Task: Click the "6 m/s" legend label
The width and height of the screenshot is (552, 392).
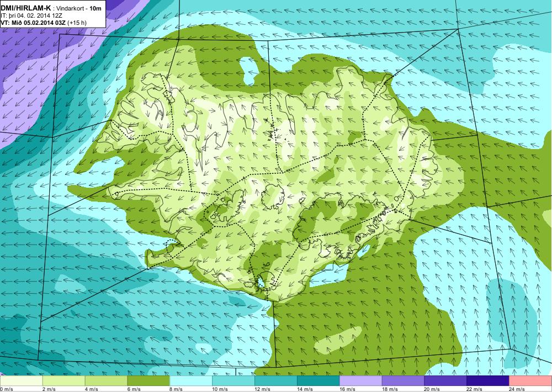Action: [x=134, y=389]
